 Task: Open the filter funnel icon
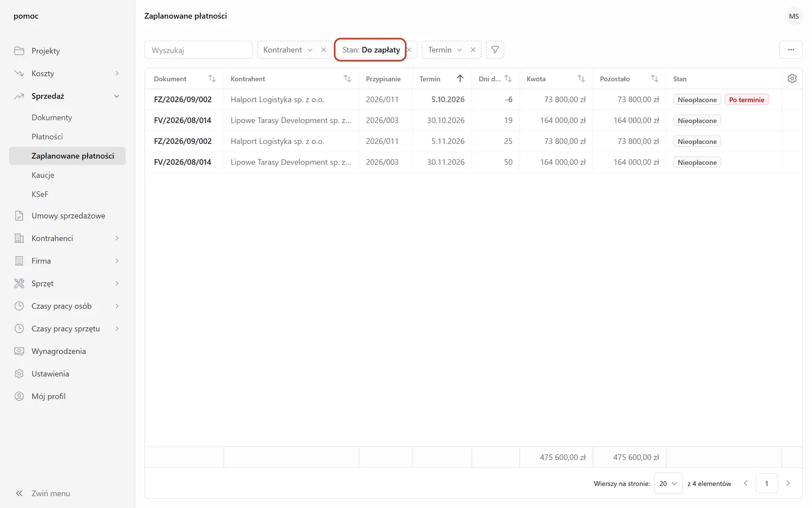click(x=495, y=50)
